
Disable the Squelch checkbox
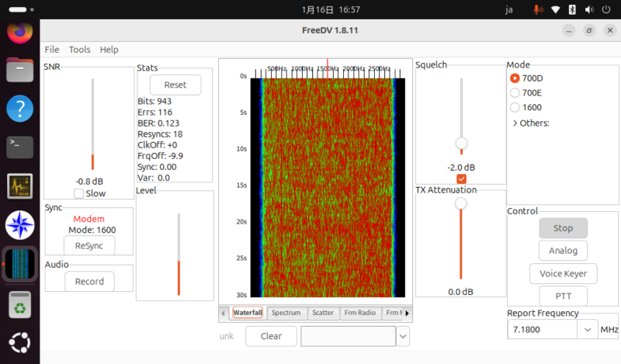(x=461, y=179)
